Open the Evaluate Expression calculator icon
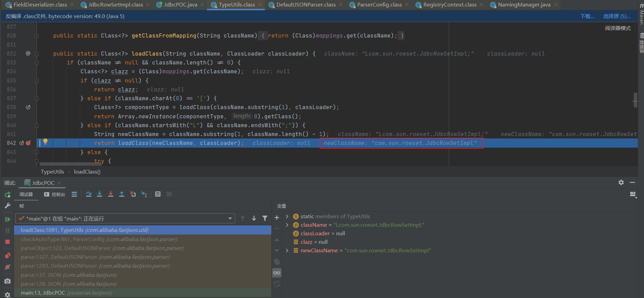 tap(158, 194)
